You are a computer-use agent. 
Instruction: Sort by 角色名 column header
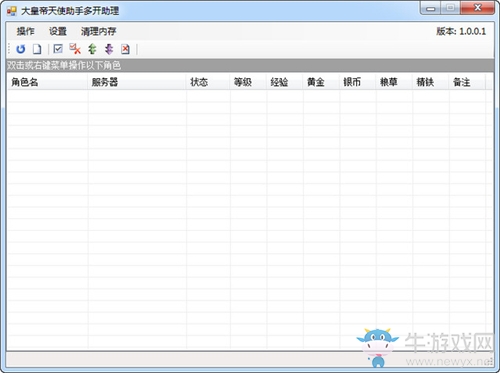47,82
